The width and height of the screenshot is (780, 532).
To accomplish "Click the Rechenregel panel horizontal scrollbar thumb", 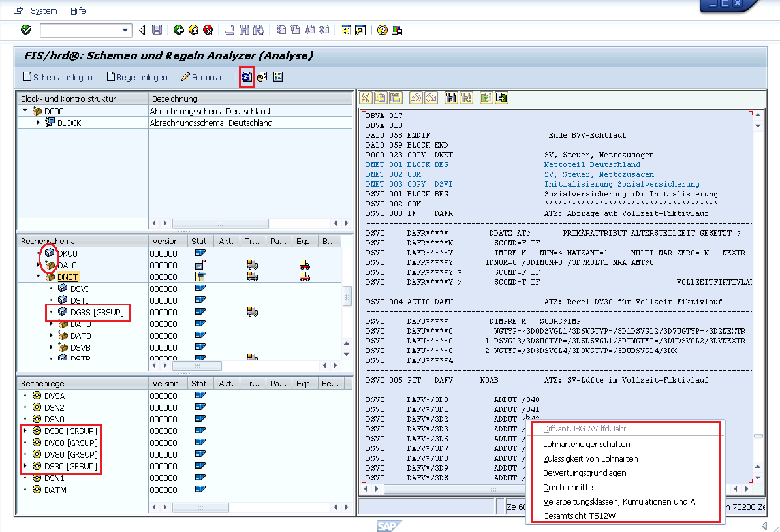I will [200, 508].
